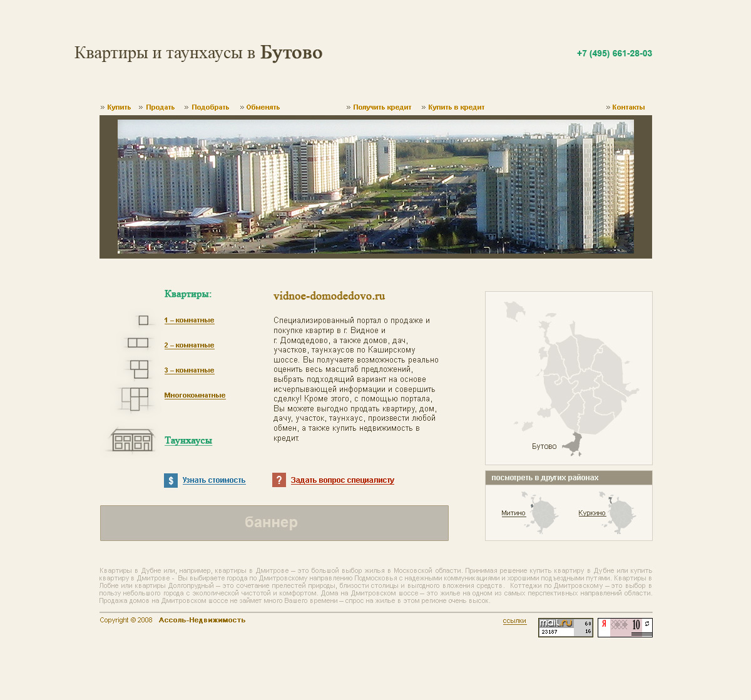Viewport: 751px width, 700px height.
Task: Open the ссылки footer link
Action: 514,620
